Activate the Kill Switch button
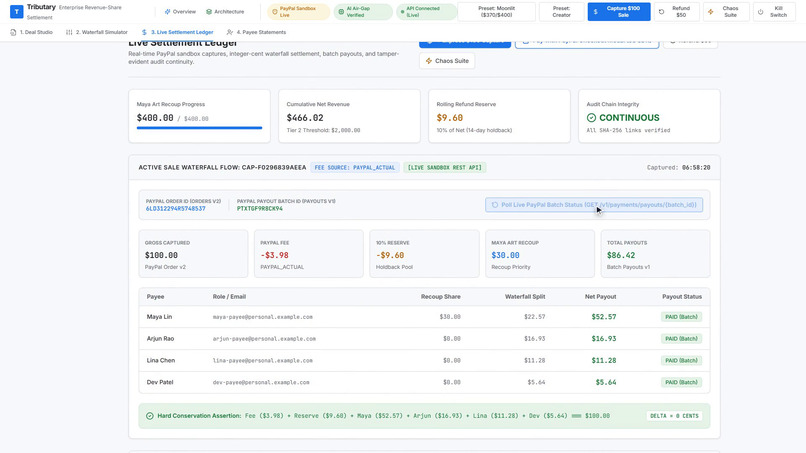This screenshot has height=453, width=806. pyautogui.click(x=774, y=11)
